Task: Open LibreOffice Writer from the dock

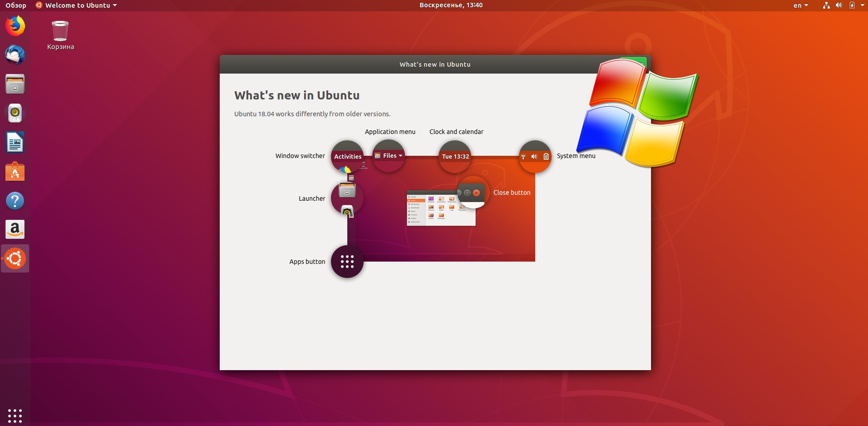Action: (15, 142)
